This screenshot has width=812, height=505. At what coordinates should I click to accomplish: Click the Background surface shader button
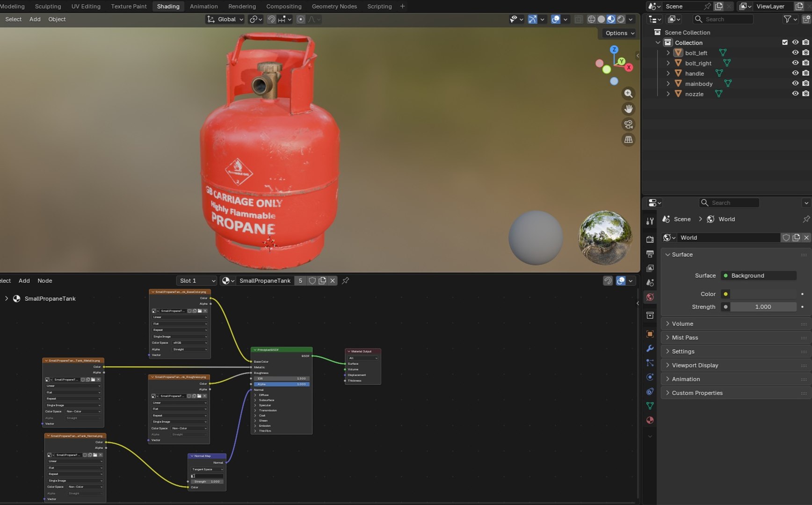[759, 275]
